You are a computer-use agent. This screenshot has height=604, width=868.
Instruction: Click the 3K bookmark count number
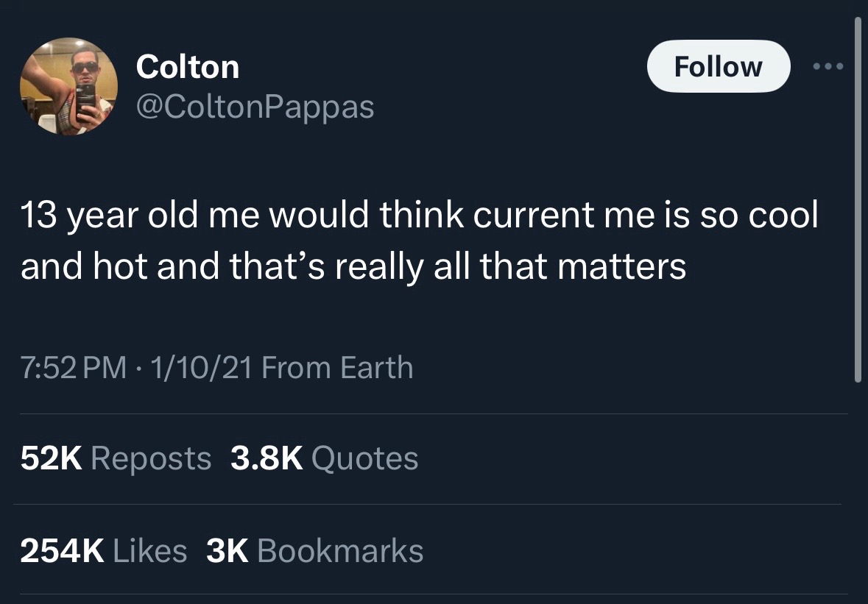[227, 550]
